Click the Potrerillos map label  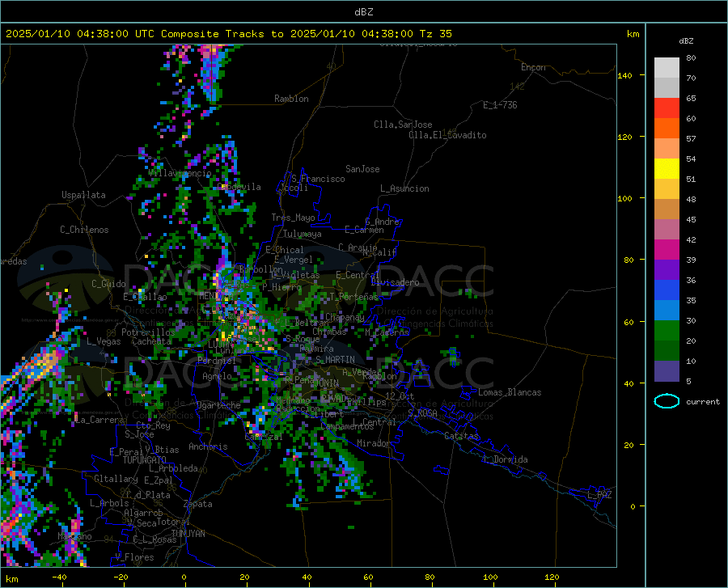[148, 332]
